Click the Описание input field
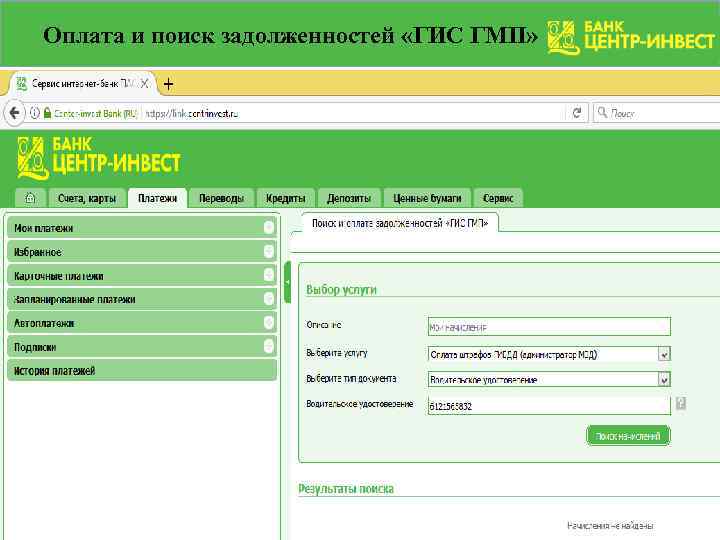The image size is (720, 540). pos(549,326)
